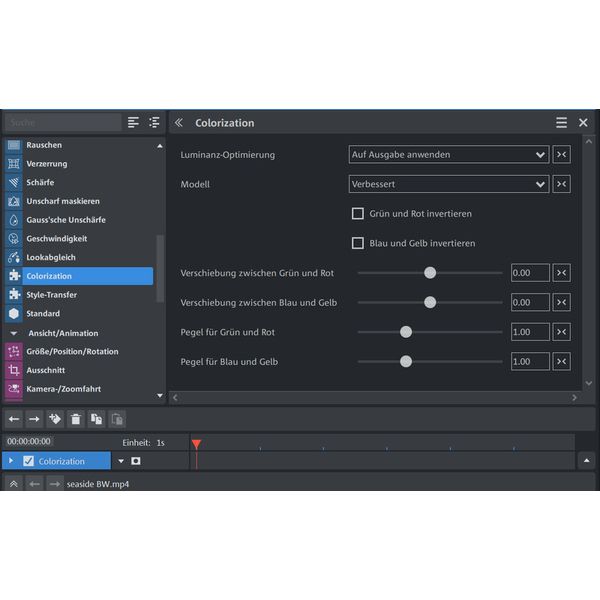Enable Grün und Rot invertieren

pyautogui.click(x=358, y=214)
